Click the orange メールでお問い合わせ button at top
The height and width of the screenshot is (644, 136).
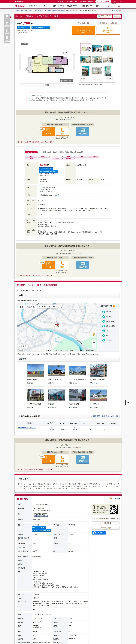(x=83, y=30)
